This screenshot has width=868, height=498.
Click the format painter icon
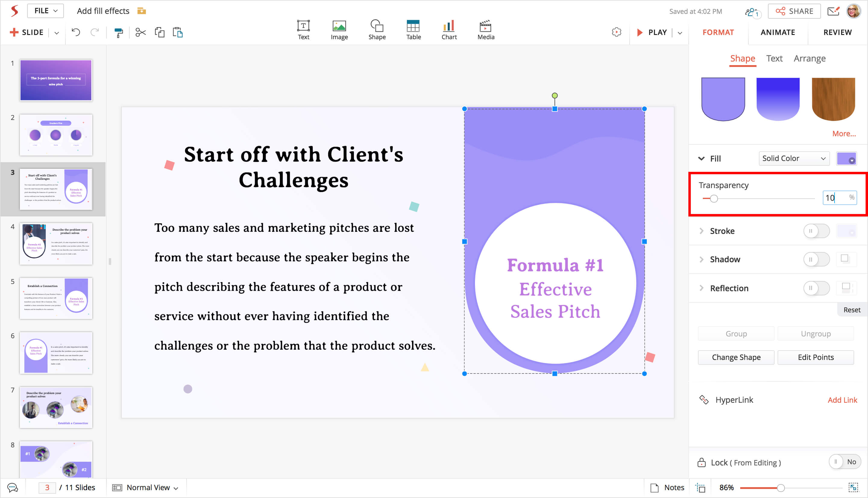coord(118,33)
